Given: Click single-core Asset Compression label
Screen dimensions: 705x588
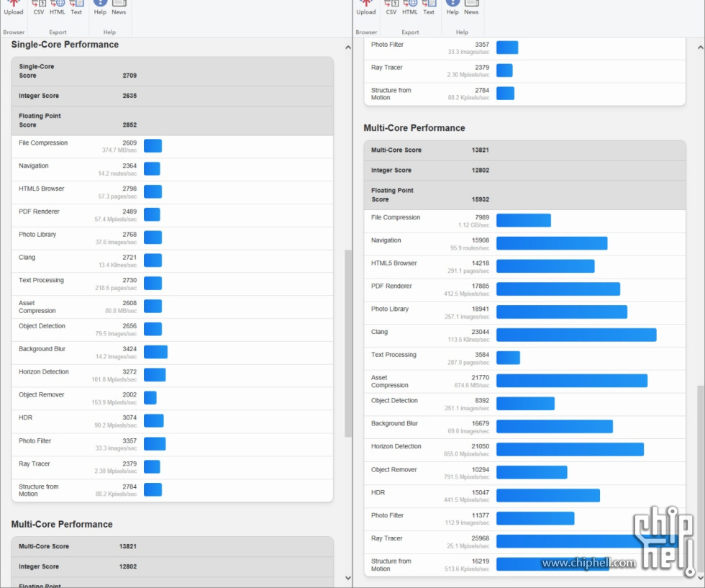Looking at the screenshot, I should coord(37,307).
